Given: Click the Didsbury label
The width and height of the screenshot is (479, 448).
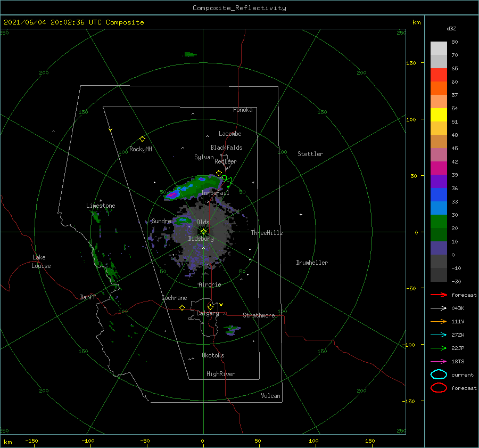Looking at the screenshot, I should click(201, 239).
